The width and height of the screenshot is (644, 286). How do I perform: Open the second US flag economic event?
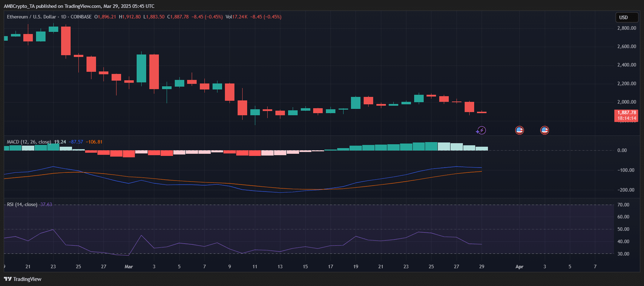coord(545,130)
